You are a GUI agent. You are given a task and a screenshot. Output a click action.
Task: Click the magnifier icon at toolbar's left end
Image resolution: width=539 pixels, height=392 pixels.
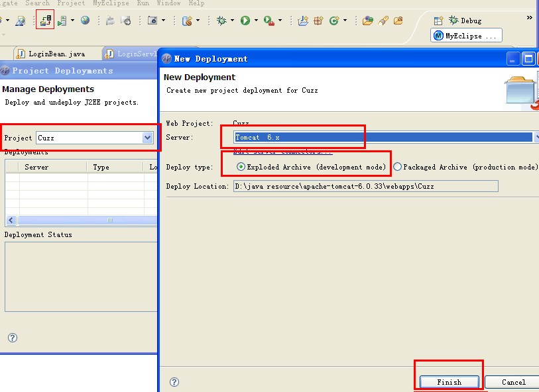pos(21,21)
